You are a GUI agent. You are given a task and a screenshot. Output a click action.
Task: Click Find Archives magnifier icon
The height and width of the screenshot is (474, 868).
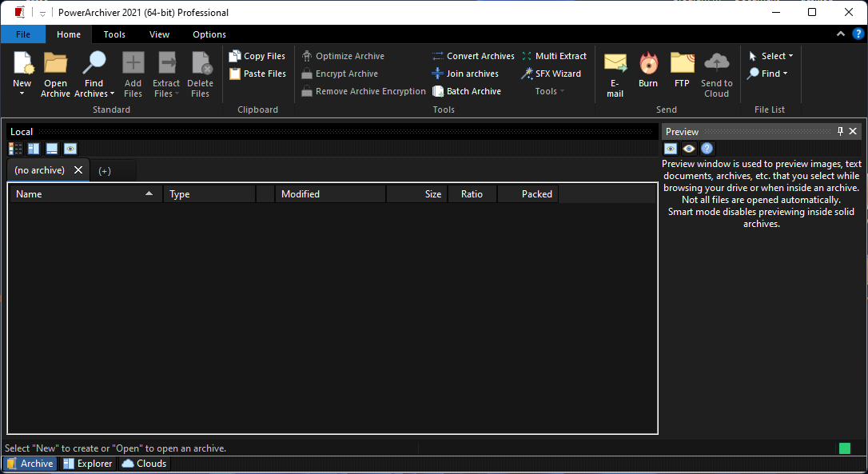pos(94,63)
